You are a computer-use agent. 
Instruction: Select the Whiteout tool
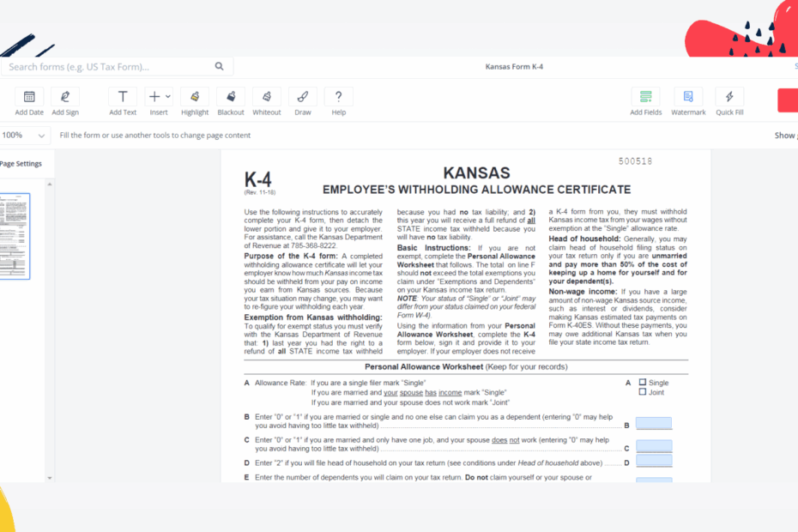[x=267, y=100]
